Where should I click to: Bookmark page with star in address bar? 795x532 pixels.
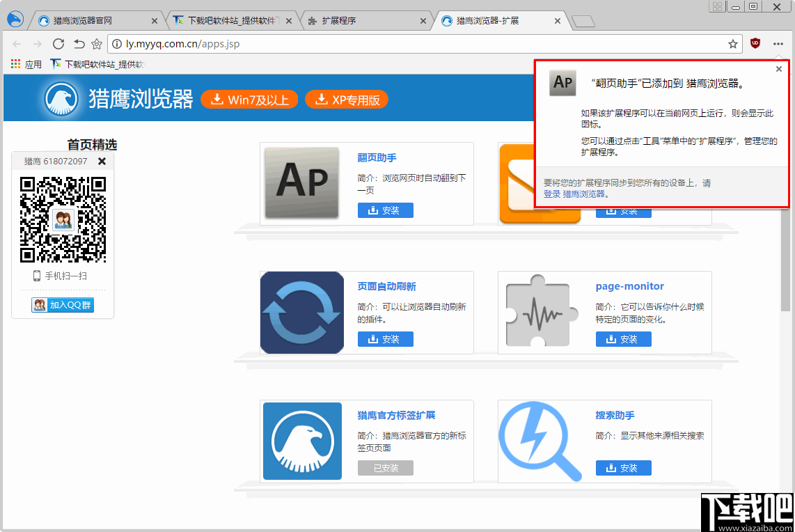(732, 44)
